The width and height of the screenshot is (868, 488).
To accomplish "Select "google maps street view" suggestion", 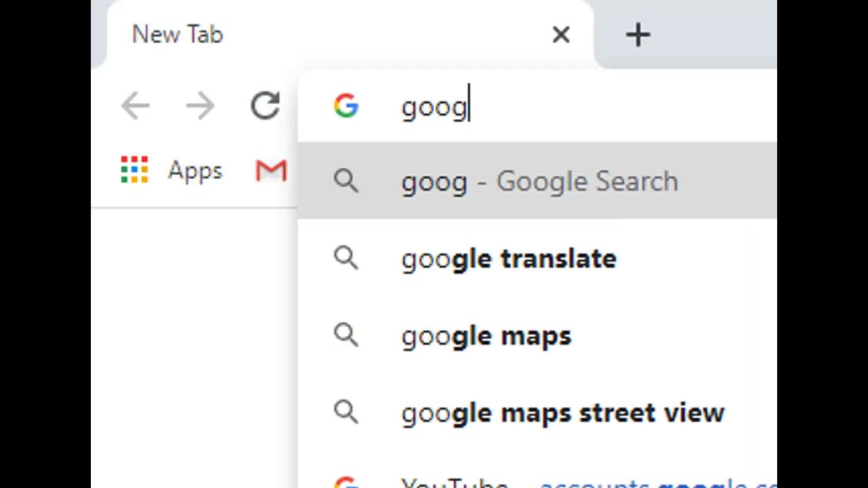I will click(x=563, y=413).
